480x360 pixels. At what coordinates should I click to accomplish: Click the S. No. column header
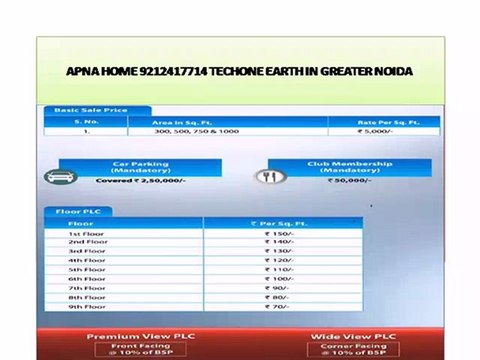click(86, 122)
